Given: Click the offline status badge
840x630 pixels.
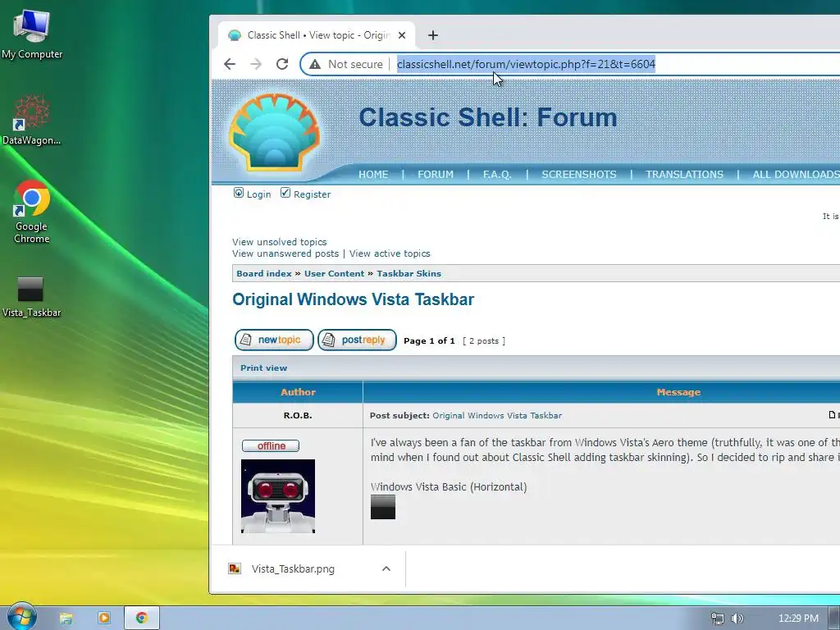Looking at the screenshot, I should 271,445.
